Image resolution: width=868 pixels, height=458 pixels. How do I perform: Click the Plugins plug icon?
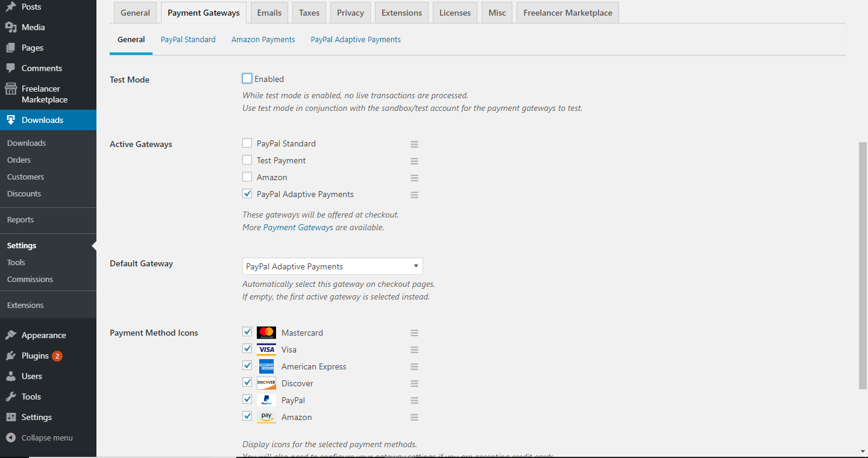tap(11, 356)
